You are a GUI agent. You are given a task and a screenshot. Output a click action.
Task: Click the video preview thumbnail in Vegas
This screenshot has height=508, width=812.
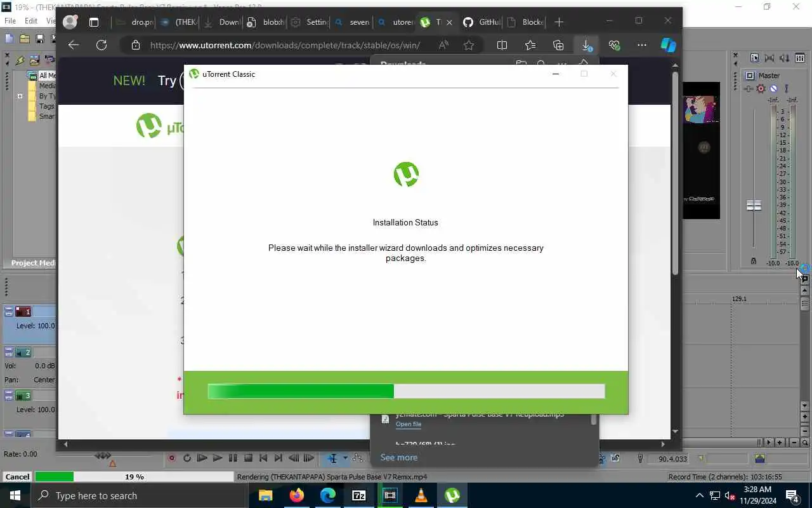(x=701, y=150)
